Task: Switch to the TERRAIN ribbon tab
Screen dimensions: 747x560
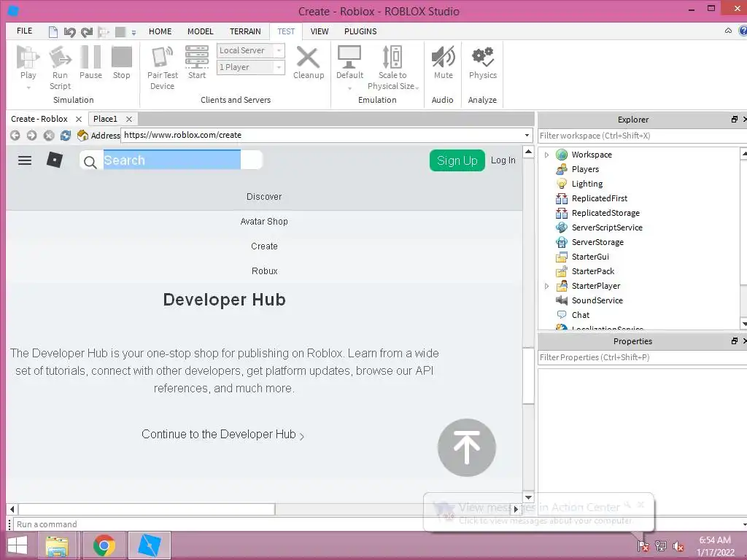Action: click(x=245, y=31)
